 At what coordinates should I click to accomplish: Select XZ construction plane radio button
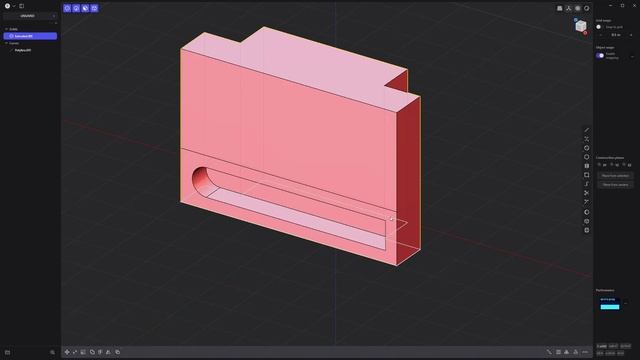[x=624, y=165]
